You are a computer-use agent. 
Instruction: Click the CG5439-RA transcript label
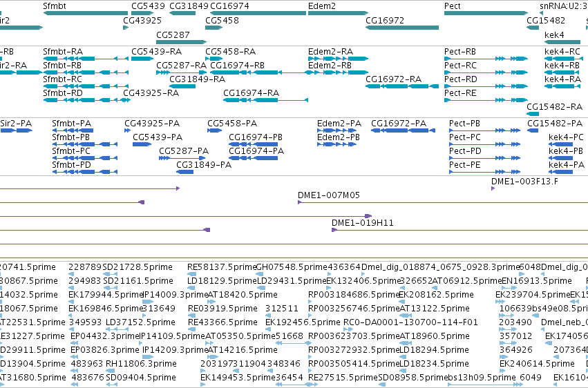click(156, 51)
